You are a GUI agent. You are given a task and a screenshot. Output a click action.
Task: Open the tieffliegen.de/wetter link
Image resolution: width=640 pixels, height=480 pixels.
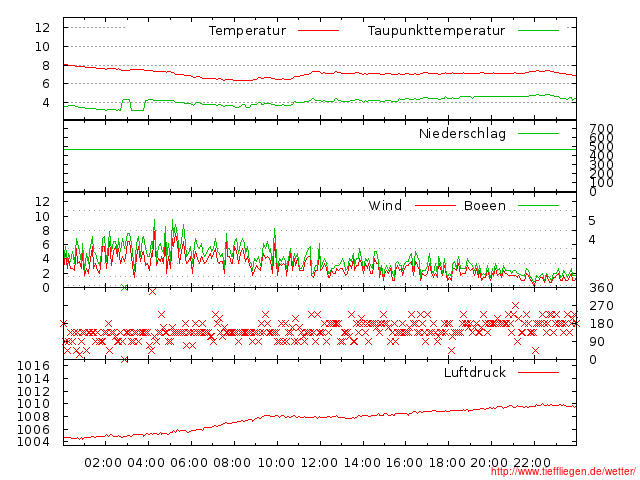[563, 472]
